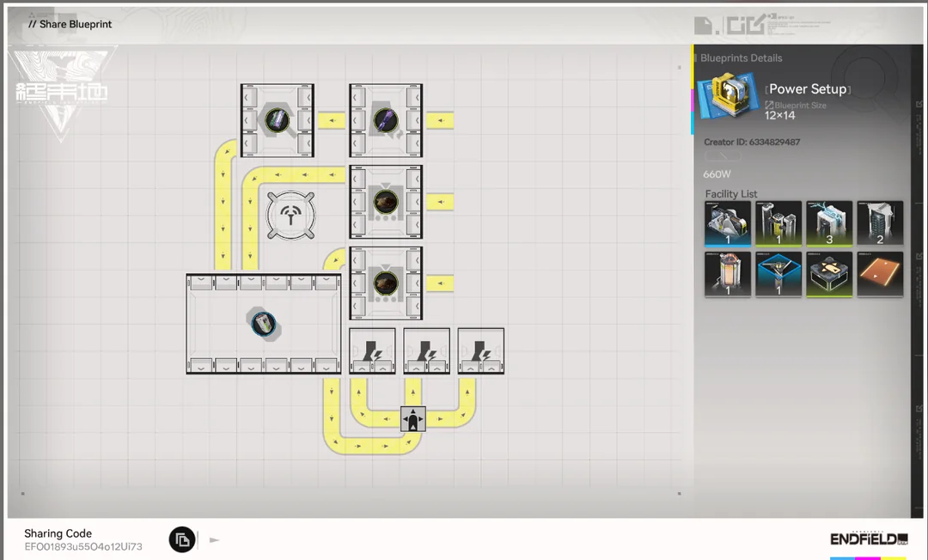Click the leftmost lightning-bolt power facility
This screenshot has height=560, width=928.
tap(372, 350)
